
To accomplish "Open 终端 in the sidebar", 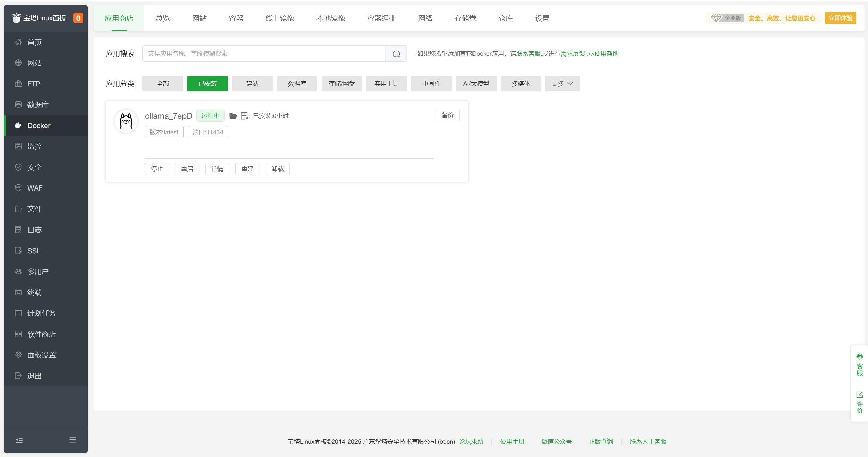I will [34, 292].
